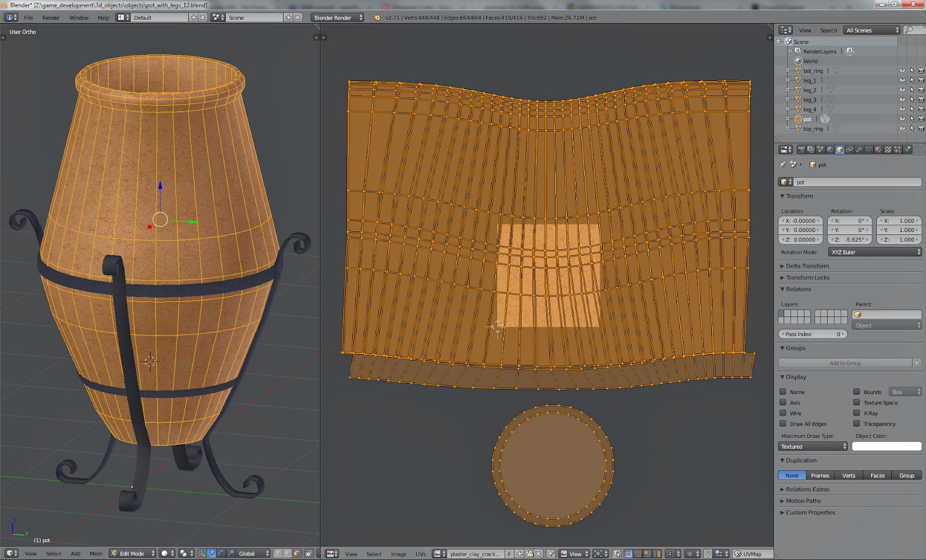Click the Particles icon in Properties header
Image resolution: width=926 pixels, height=560 pixels.
[x=898, y=149]
